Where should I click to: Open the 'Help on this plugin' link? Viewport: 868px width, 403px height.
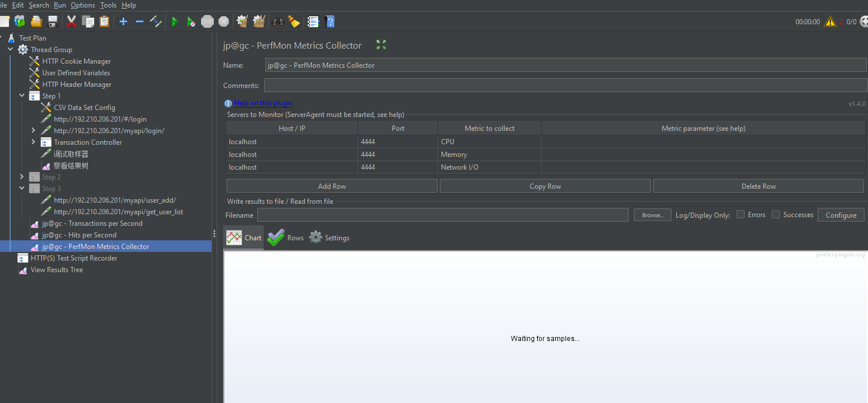pos(264,103)
